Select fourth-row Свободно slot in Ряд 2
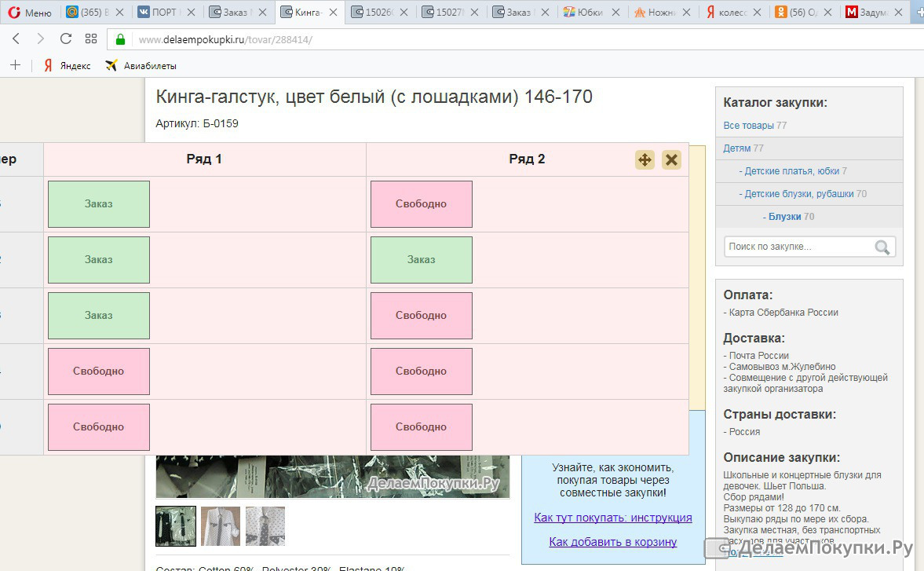 pyautogui.click(x=422, y=372)
